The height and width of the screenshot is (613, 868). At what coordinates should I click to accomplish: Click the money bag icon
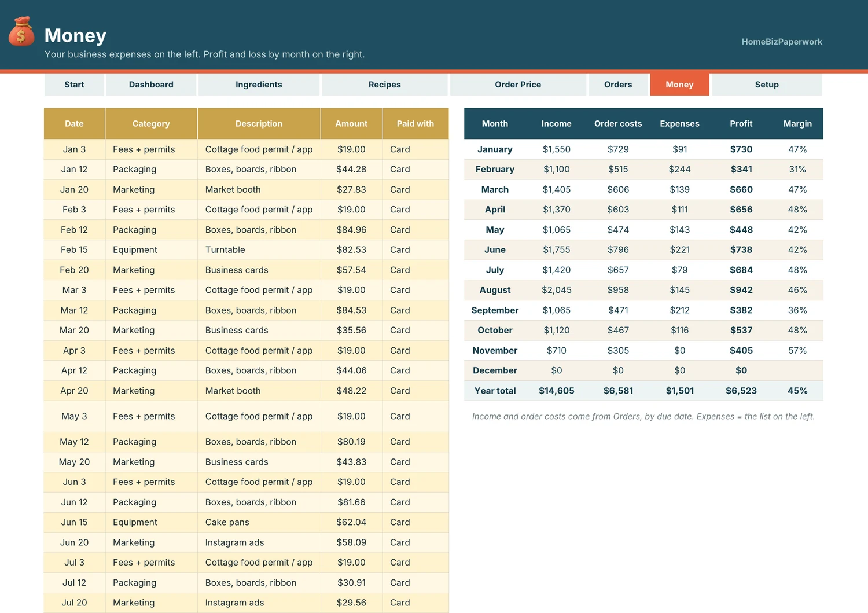click(21, 31)
